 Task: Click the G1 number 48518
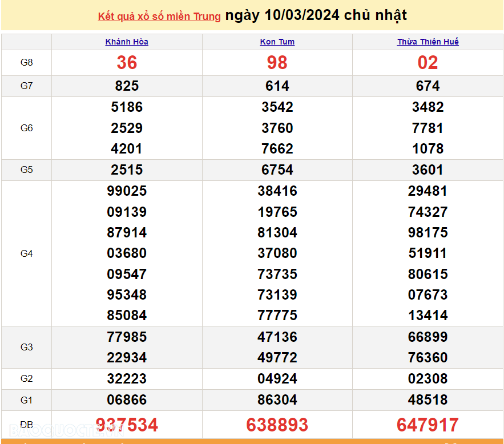pyautogui.click(x=428, y=400)
